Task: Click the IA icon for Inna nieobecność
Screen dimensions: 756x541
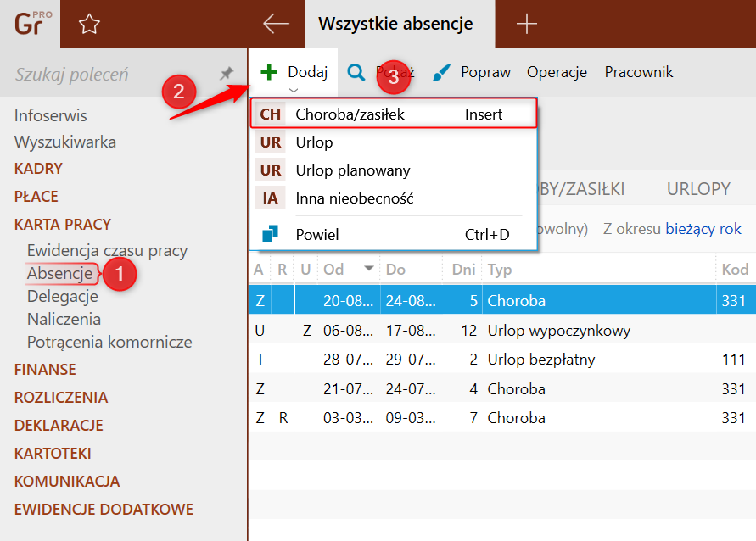Action: point(270,198)
